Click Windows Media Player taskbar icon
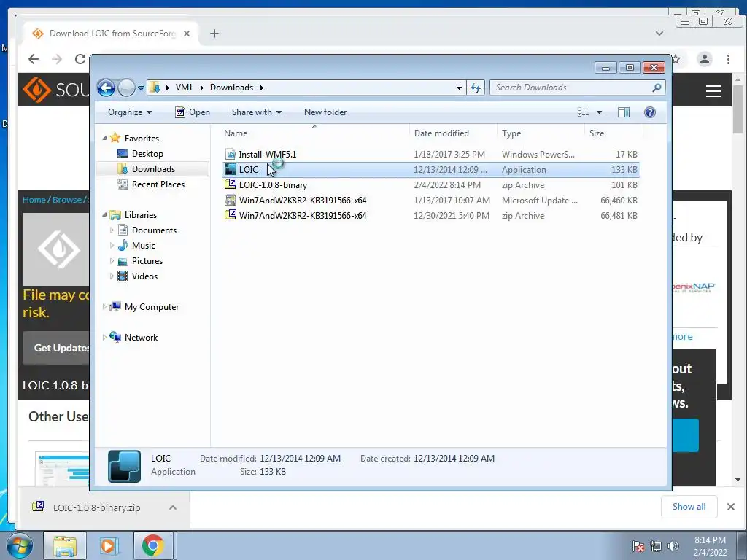The image size is (747, 560). (109, 545)
